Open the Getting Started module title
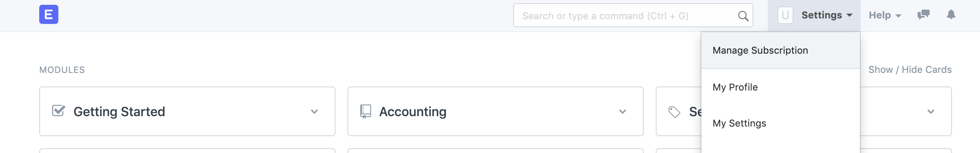The image size is (980, 153). click(119, 112)
